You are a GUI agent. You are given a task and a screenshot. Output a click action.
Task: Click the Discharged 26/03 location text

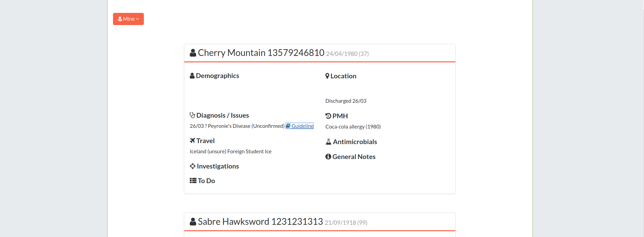pos(346,101)
